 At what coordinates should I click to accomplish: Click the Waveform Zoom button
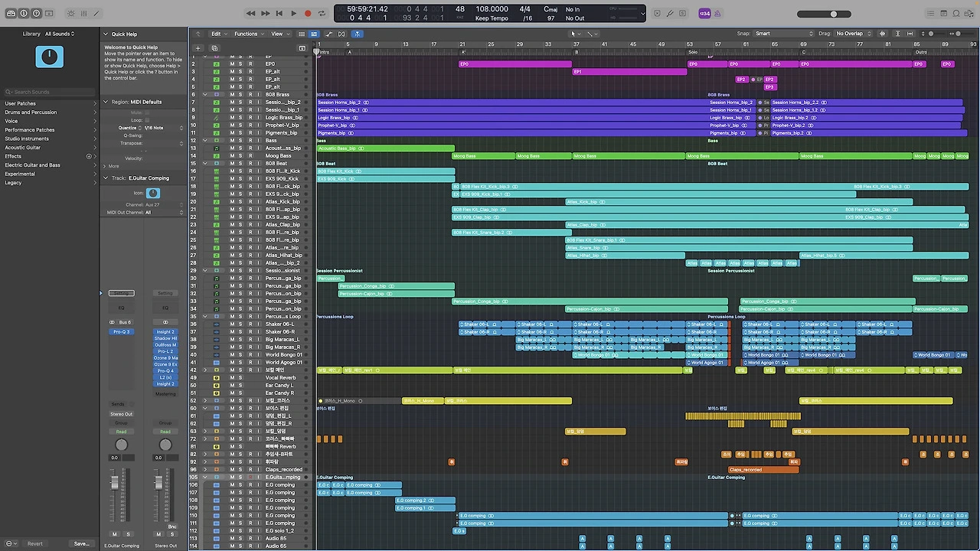click(x=883, y=34)
